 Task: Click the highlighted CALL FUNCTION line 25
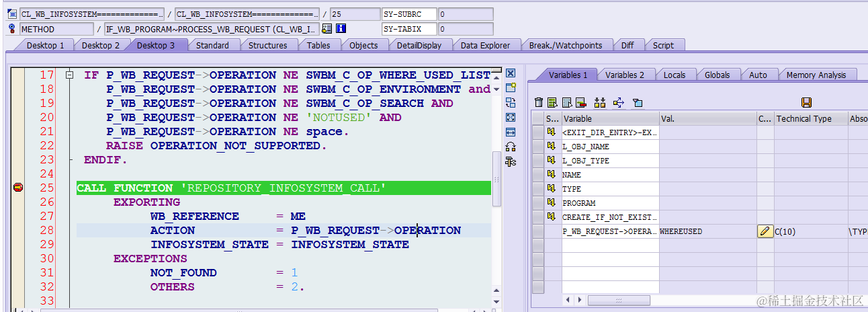(x=284, y=188)
